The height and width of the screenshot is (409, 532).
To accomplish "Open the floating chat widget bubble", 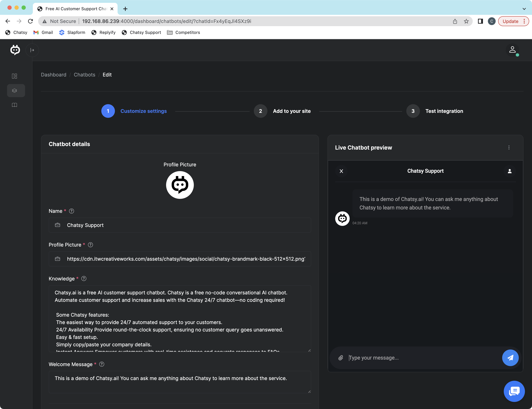I will click(x=514, y=391).
